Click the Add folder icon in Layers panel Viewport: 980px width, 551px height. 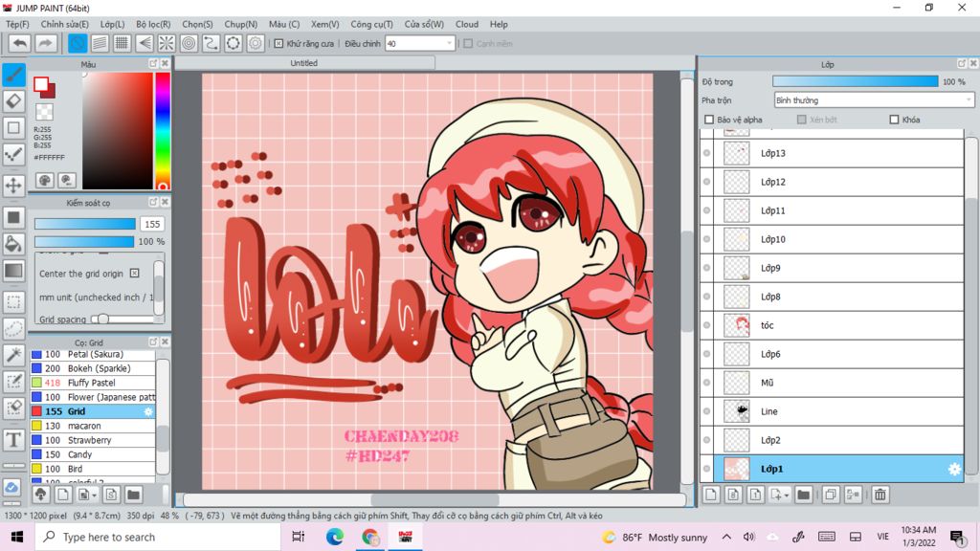[804, 495]
